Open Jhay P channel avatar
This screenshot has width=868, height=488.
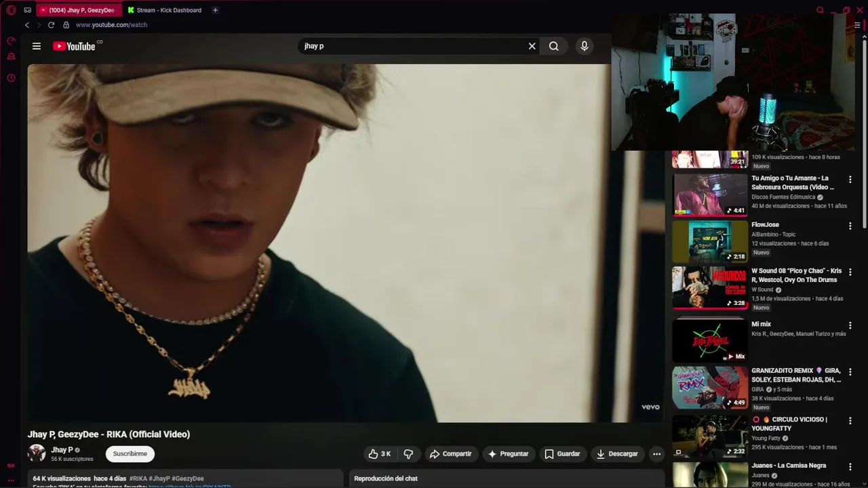click(x=37, y=453)
